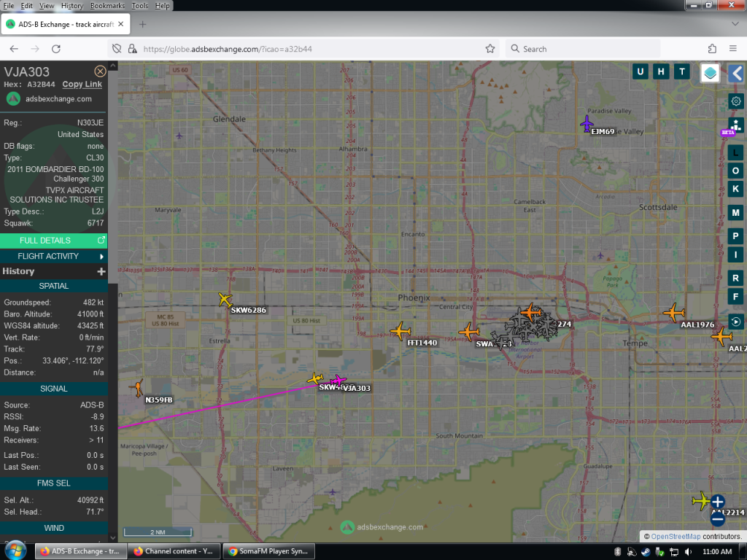Collapse sidebar with the left chevron button
747x560 pixels.
[737, 74]
